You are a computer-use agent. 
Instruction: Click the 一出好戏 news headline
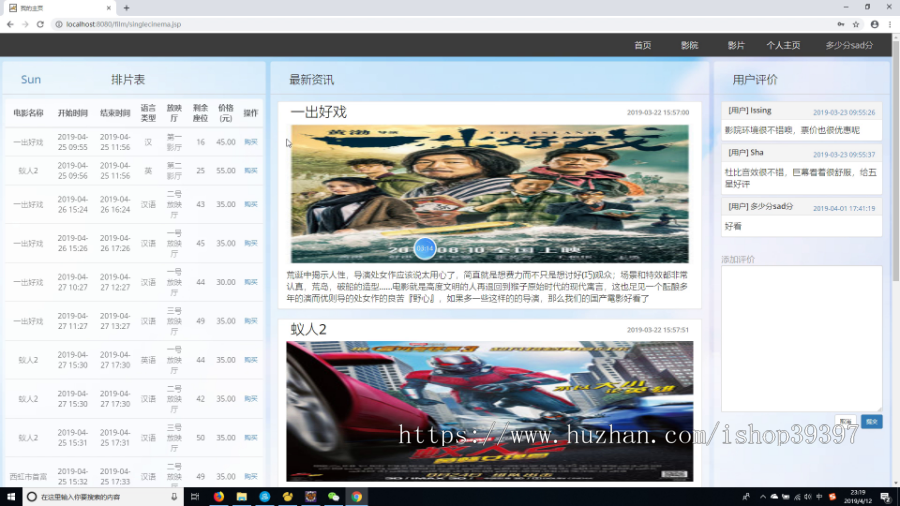(x=319, y=112)
